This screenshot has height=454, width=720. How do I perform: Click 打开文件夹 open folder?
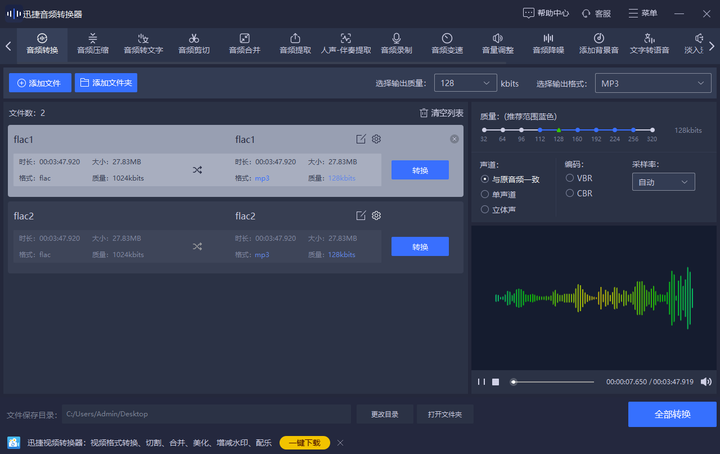[x=444, y=414]
